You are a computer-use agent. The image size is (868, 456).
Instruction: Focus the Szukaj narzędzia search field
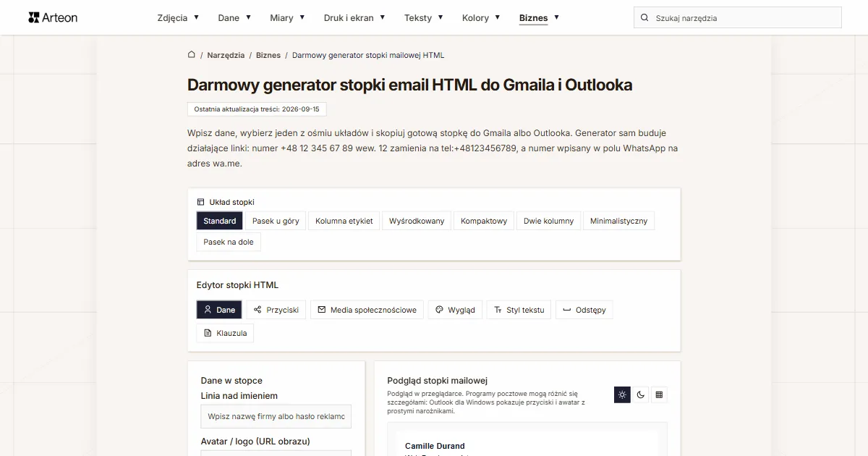coord(738,17)
